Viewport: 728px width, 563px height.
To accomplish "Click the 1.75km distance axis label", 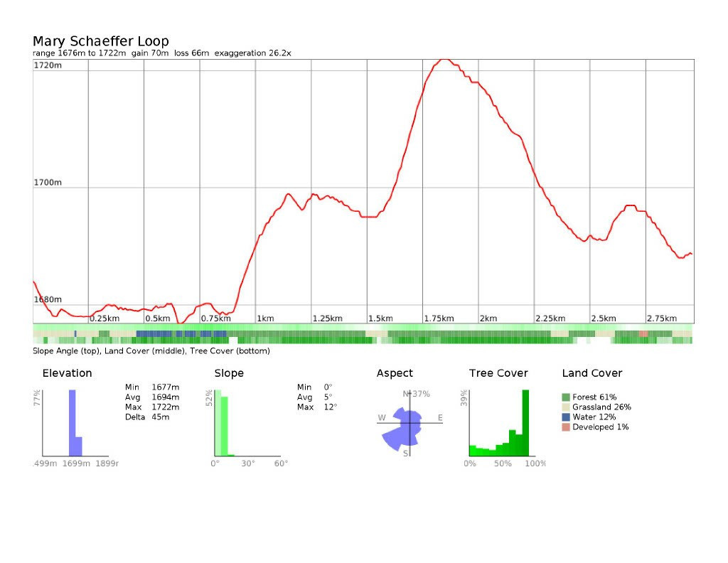I will pos(439,318).
